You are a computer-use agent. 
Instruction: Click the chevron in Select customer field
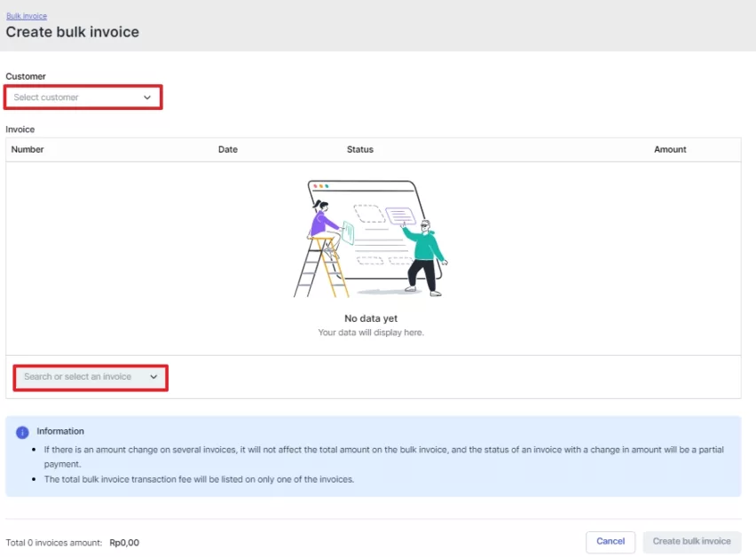(147, 98)
